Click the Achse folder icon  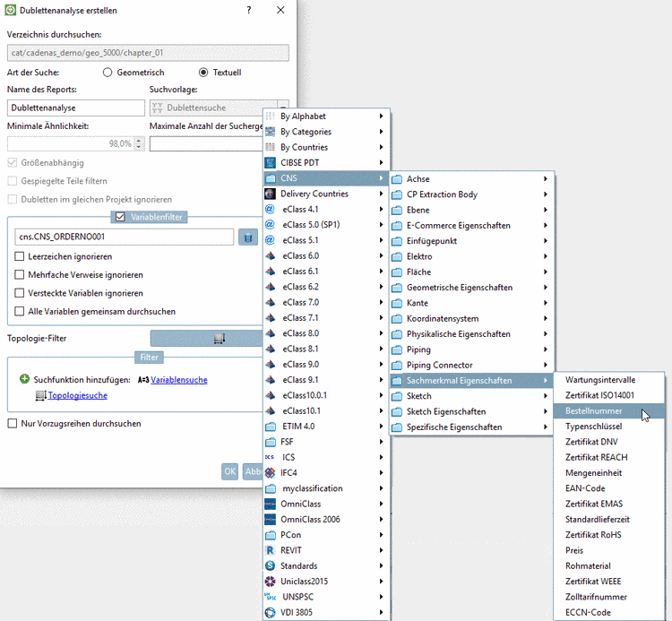(x=397, y=178)
